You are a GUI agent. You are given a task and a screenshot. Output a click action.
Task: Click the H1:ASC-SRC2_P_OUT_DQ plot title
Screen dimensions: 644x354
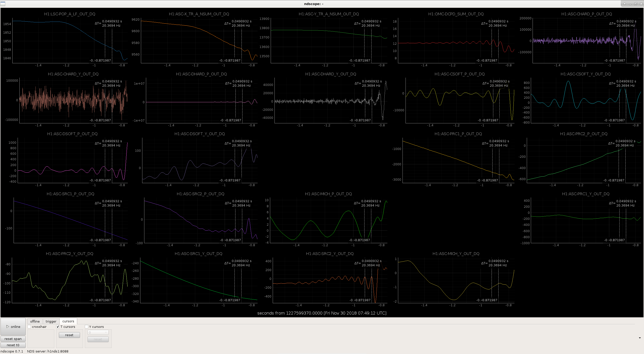pos(200,194)
